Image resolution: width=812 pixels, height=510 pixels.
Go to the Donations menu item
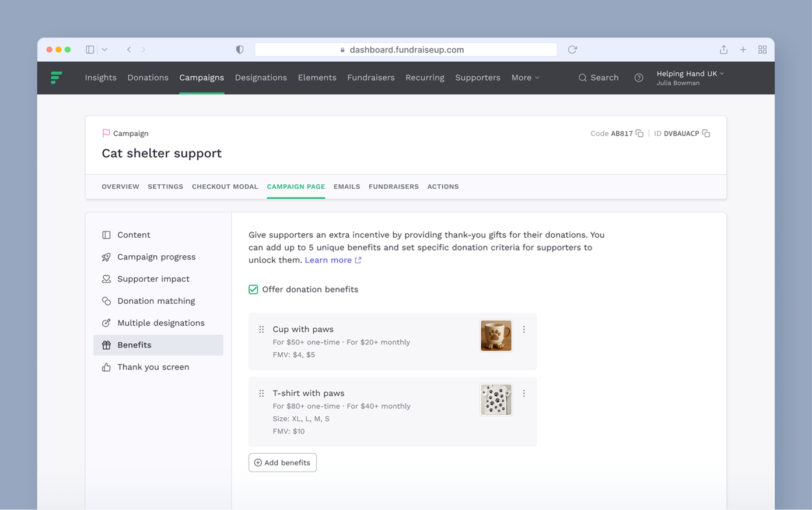(148, 78)
